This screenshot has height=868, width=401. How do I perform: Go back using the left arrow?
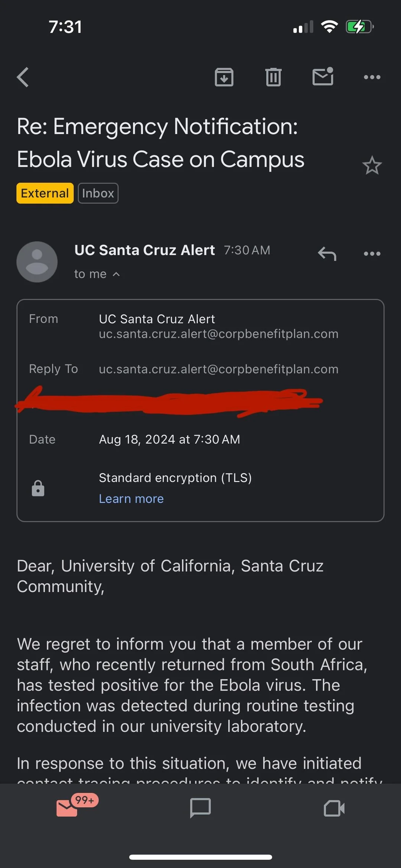(x=23, y=77)
